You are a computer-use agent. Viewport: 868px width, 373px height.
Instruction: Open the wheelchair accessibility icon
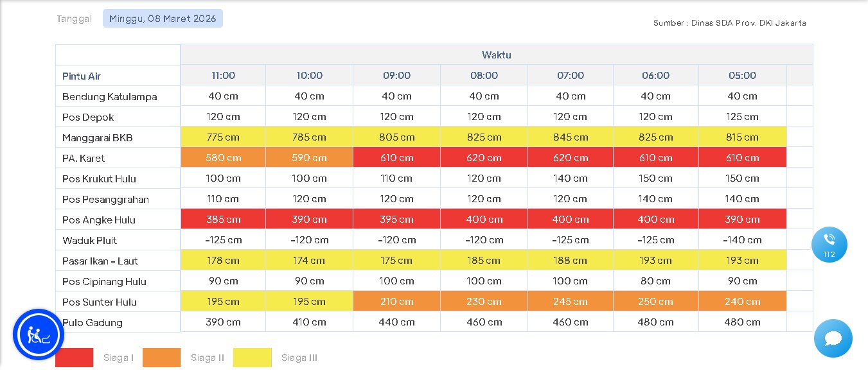(39, 334)
